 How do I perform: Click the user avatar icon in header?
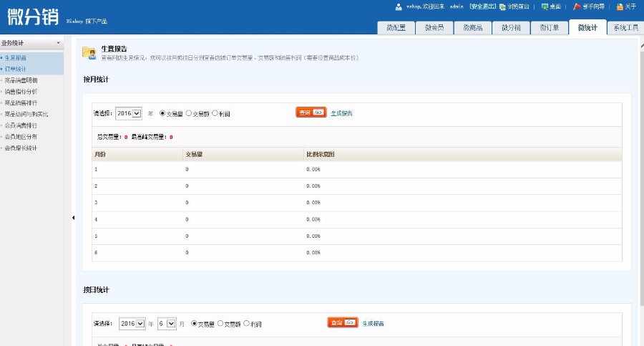coord(398,6)
